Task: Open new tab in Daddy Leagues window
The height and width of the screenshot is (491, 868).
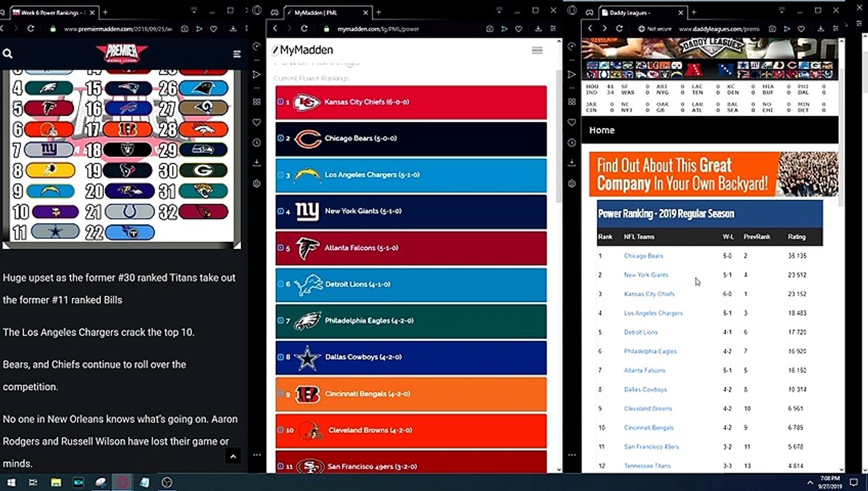Action: (693, 12)
